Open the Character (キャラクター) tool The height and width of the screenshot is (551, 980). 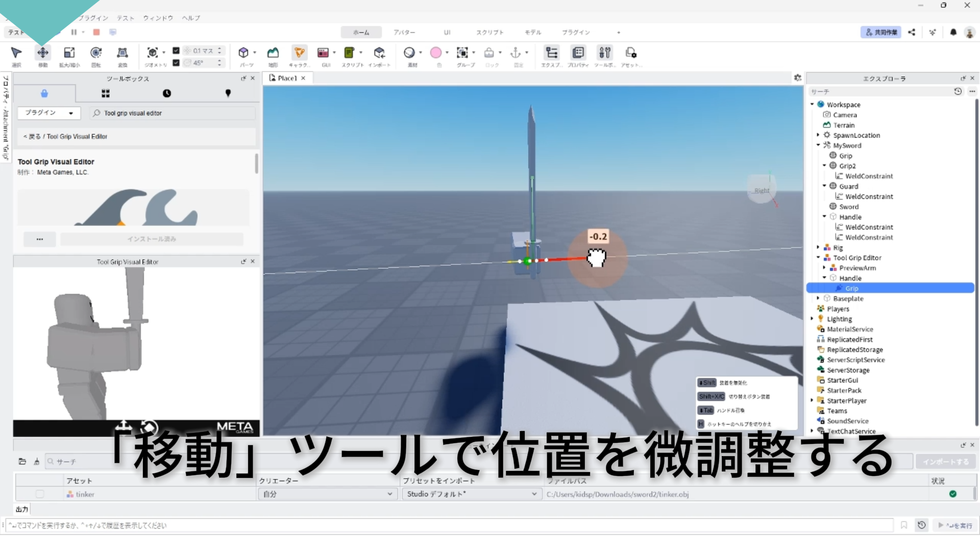299,53
